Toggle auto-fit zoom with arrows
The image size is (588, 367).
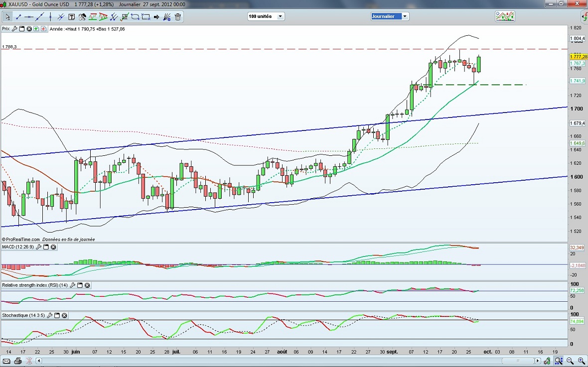559,361
